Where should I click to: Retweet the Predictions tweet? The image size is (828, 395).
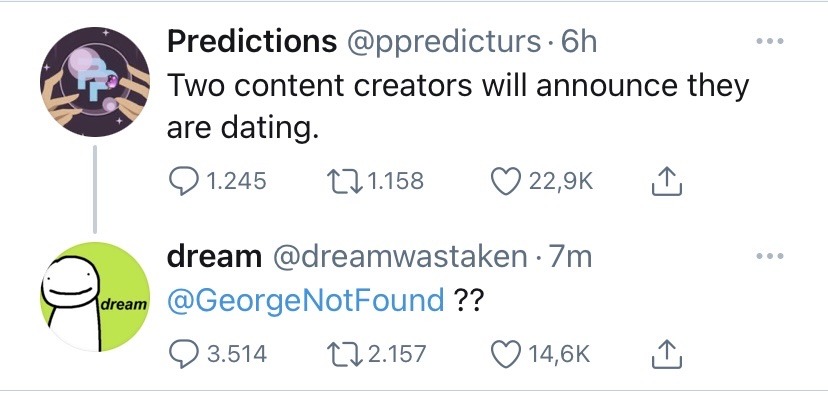(x=344, y=182)
